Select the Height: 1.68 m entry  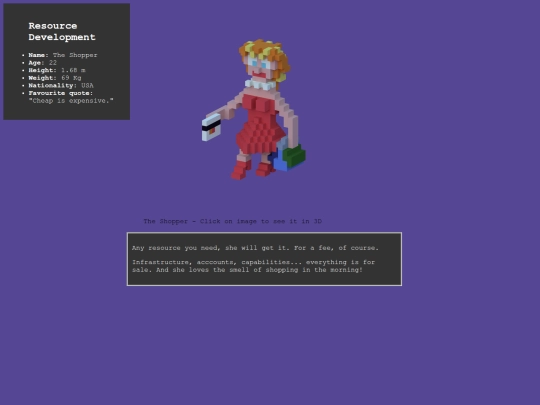pyautogui.click(x=57, y=70)
